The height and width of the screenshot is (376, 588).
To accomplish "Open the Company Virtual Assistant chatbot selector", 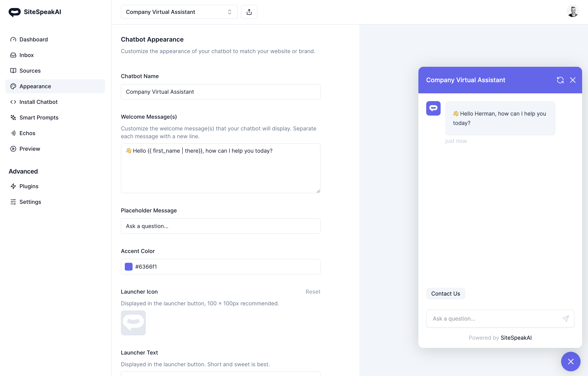I will coord(179,12).
